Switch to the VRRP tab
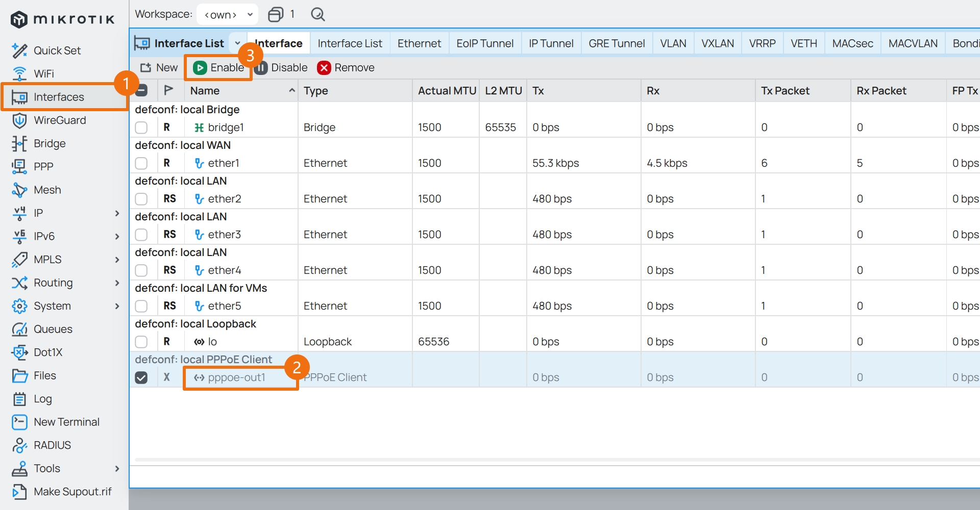This screenshot has width=980, height=510. click(x=763, y=43)
